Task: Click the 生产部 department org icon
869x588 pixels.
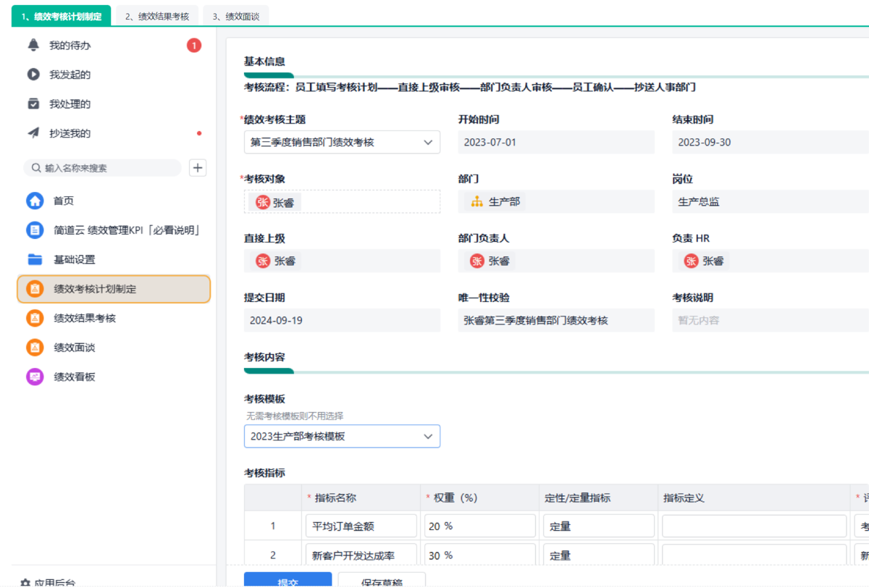Action: tap(477, 202)
